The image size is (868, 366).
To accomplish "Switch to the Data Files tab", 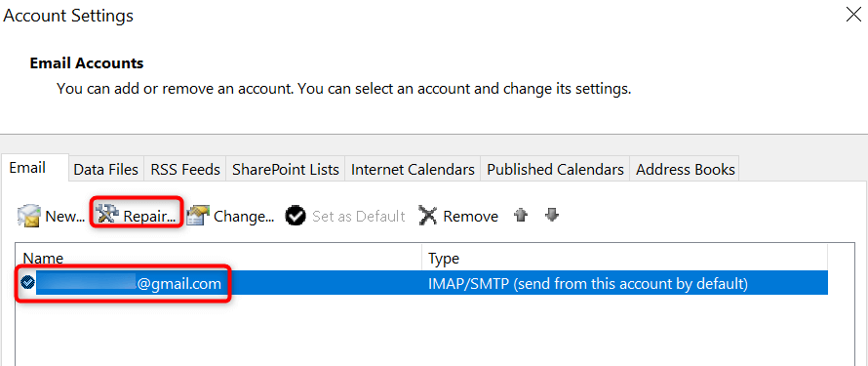I will coord(105,170).
